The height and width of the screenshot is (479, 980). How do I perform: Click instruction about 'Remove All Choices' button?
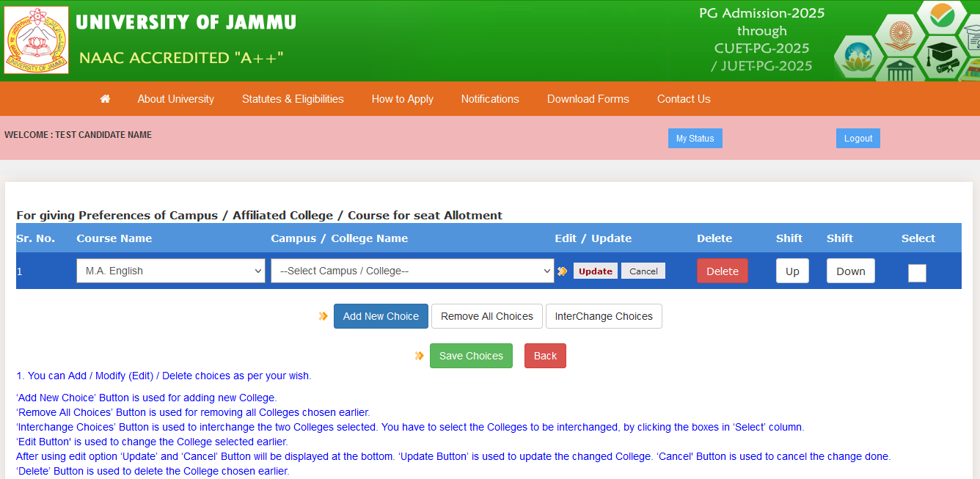(193, 412)
